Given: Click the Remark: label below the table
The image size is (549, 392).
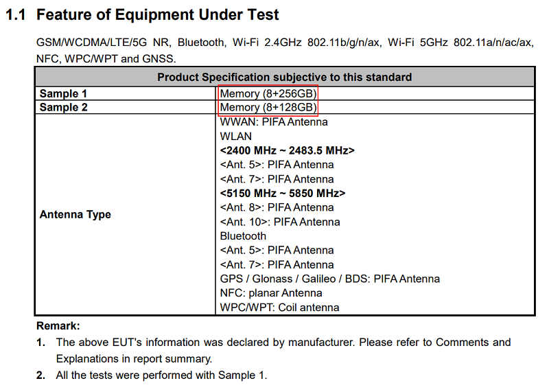Looking at the screenshot, I should 58,326.
